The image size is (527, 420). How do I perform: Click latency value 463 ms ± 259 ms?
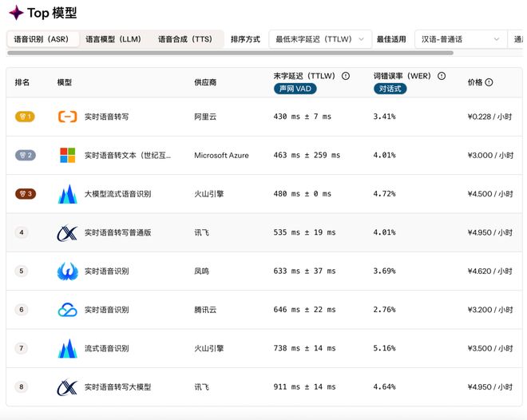[x=307, y=155]
